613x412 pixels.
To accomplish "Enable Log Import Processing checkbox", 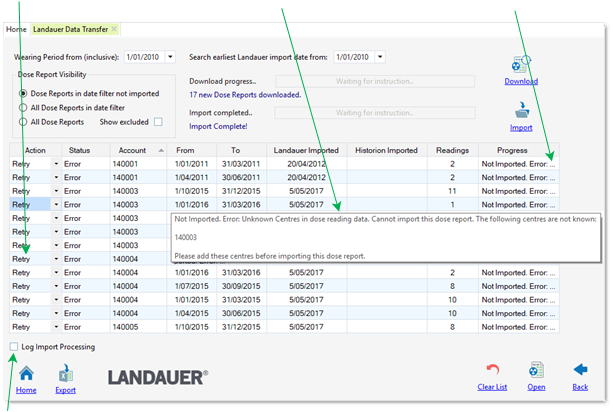I will pos(14,347).
